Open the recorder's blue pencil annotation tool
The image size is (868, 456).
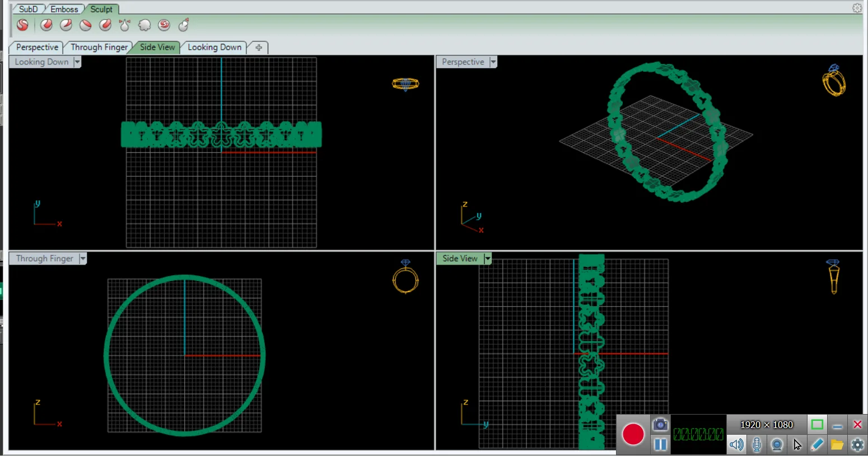817,444
